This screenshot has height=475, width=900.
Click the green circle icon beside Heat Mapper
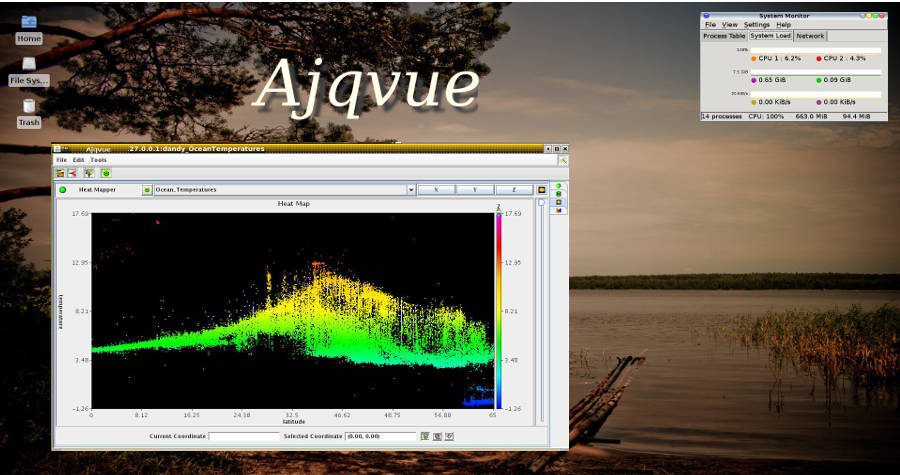click(x=62, y=189)
